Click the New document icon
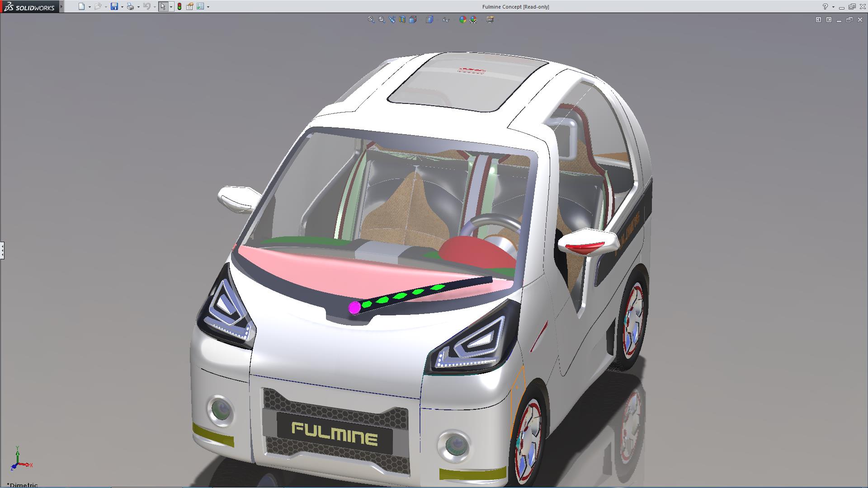This screenshot has width=868, height=488. pos(81,6)
